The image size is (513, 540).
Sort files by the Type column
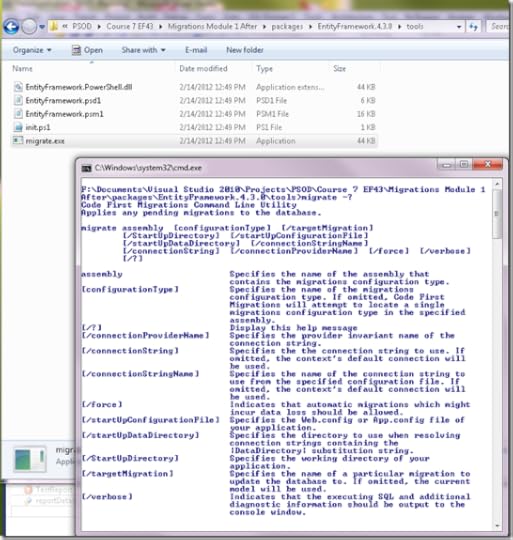264,69
